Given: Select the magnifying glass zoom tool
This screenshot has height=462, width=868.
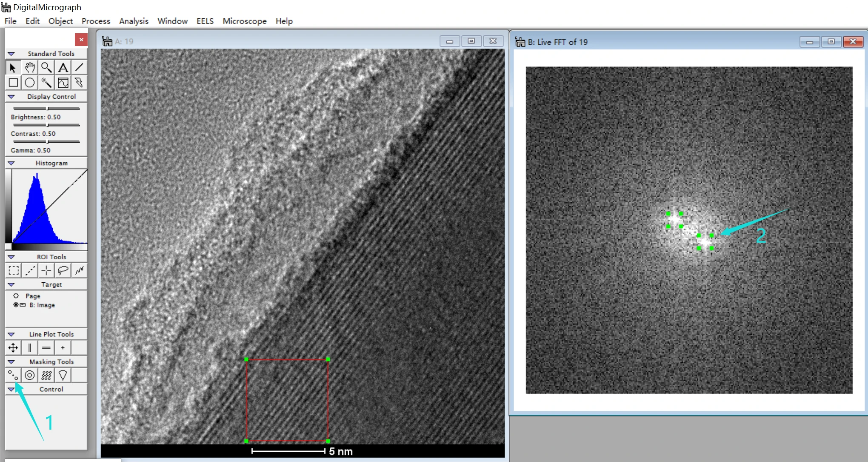Looking at the screenshot, I should pyautogui.click(x=46, y=68).
